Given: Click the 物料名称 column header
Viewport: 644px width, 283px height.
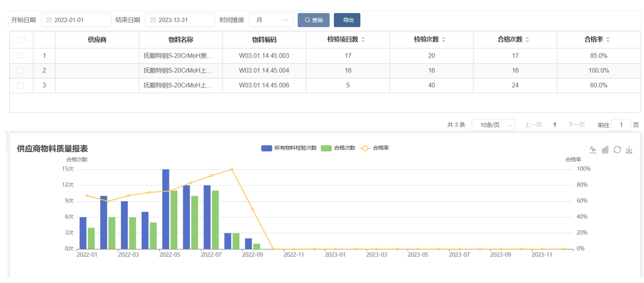Looking at the screenshot, I should (x=181, y=40).
